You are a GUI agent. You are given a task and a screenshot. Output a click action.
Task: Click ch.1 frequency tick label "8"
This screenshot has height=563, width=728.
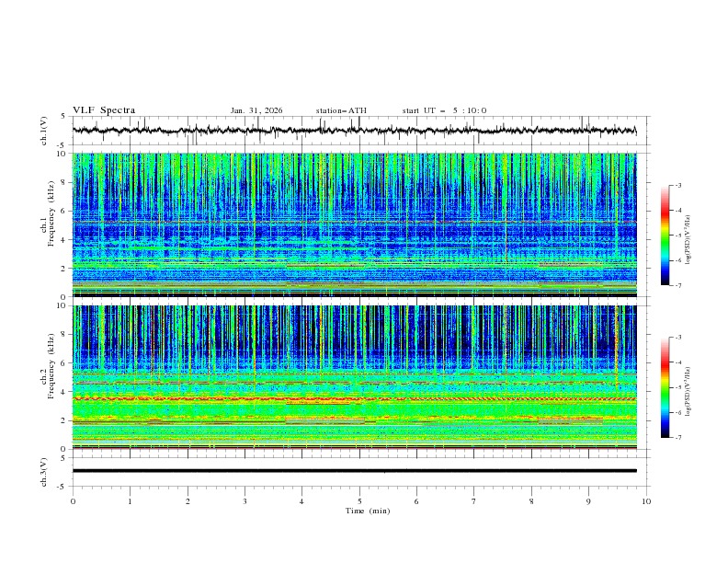[x=65, y=182]
